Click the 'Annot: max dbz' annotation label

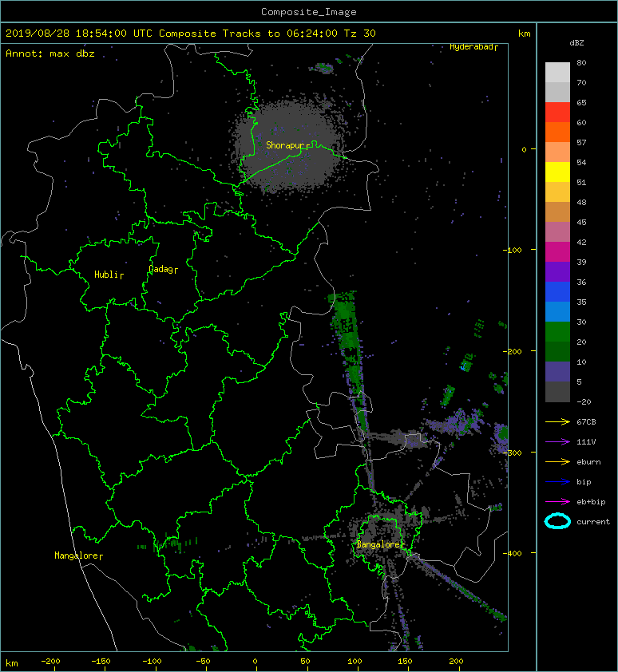tap(50, 53)
